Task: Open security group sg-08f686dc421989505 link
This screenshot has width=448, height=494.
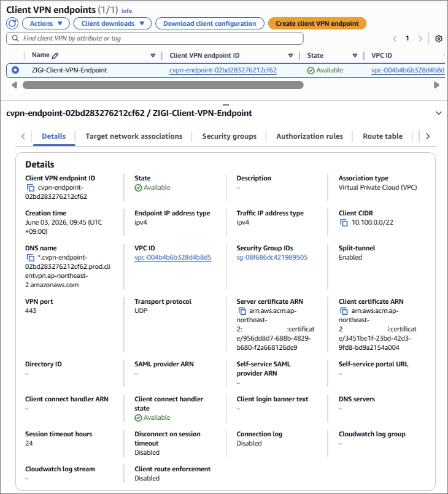Action: 272,257
